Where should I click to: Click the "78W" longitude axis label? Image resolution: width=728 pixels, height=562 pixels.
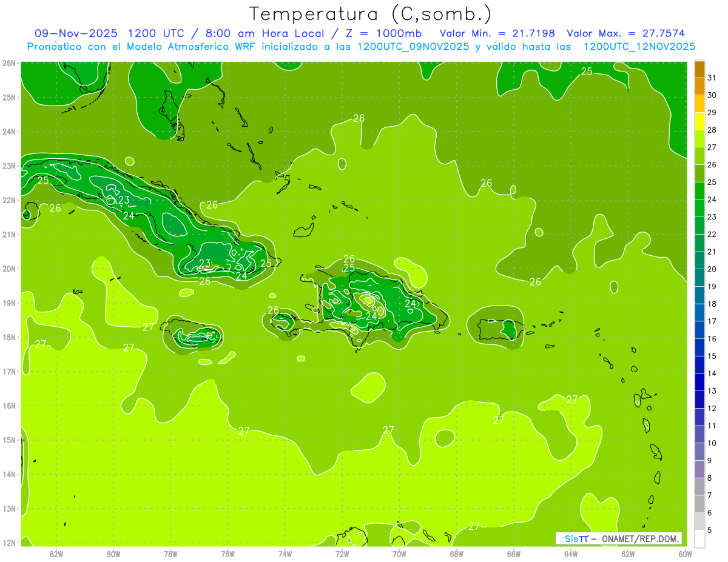click(x=170, y=554)
